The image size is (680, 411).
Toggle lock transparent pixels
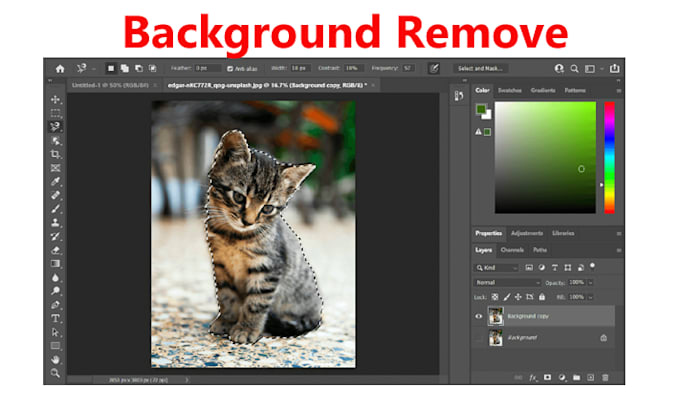pos(495,297)
